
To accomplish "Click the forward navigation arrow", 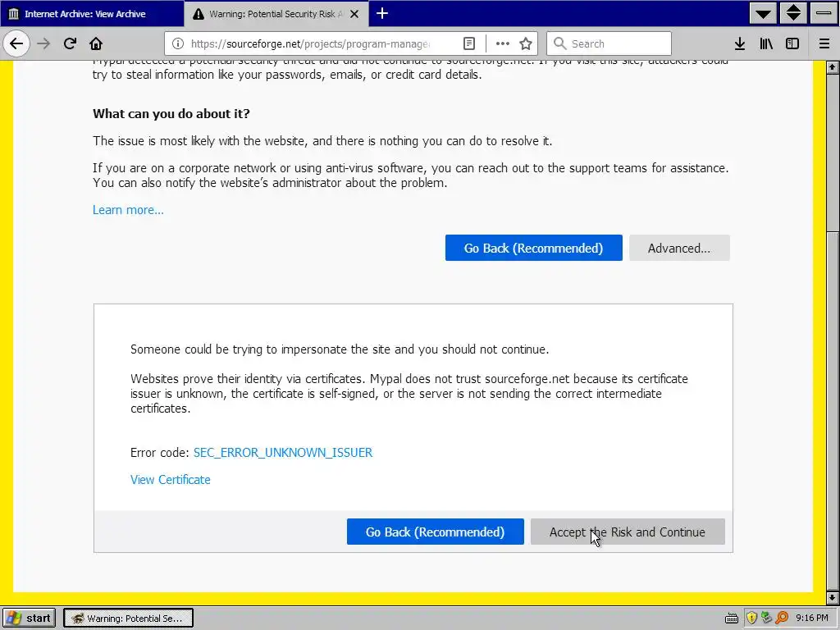I will [x=43, y=43].
